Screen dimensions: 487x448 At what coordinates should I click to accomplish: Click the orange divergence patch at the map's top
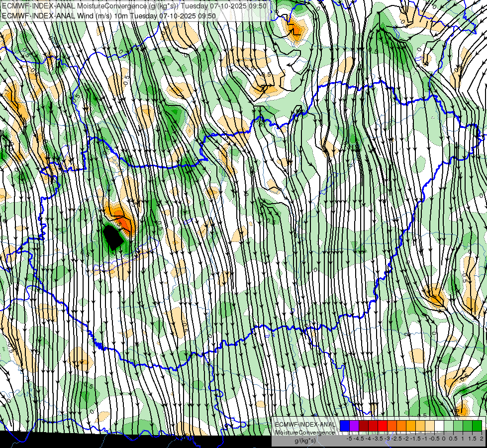[x=294, y=30]
